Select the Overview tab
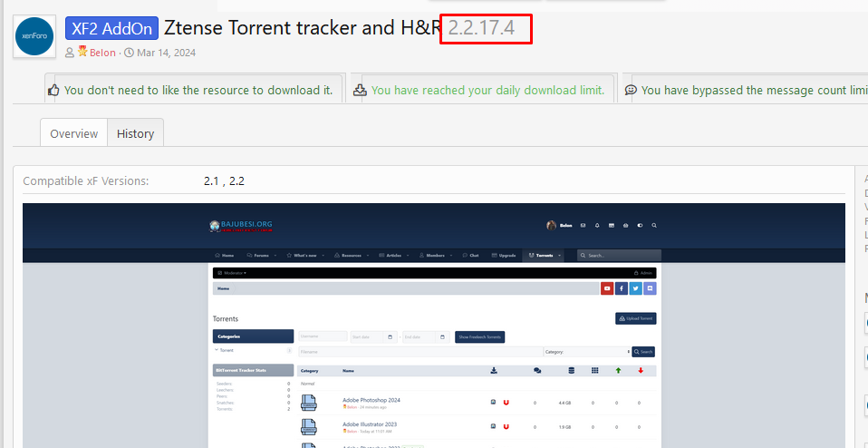Screen dimensions: 868x448 point(73,133)
